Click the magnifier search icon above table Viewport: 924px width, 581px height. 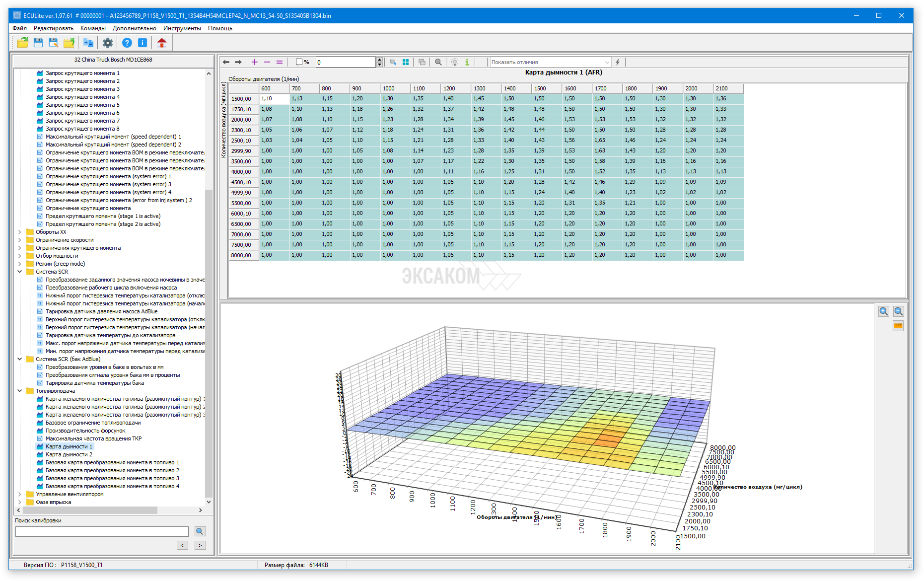[x=438, y=62]
